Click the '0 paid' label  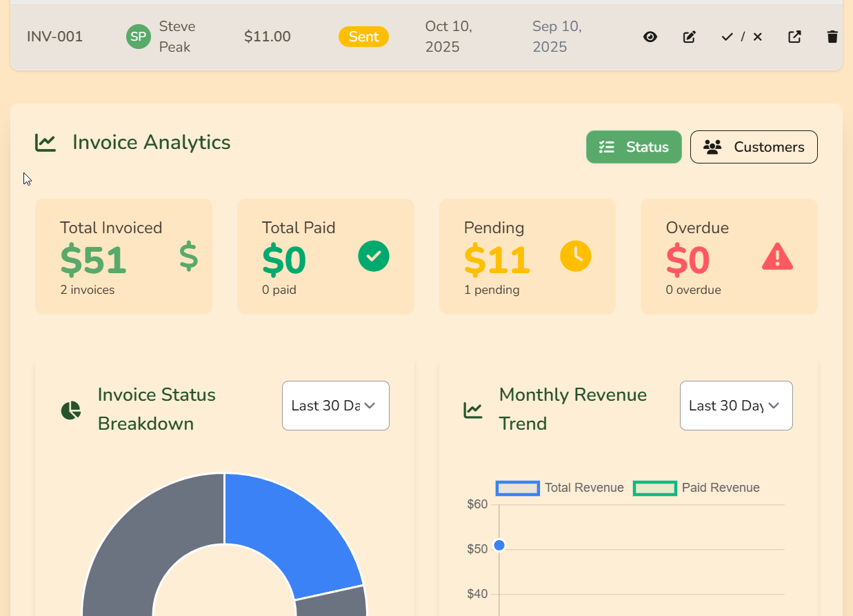click(x=279, y=290)
